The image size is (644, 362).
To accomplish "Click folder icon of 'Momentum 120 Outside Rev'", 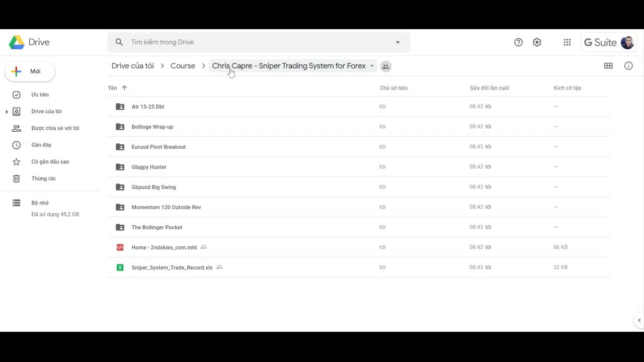I will [120, 207].
